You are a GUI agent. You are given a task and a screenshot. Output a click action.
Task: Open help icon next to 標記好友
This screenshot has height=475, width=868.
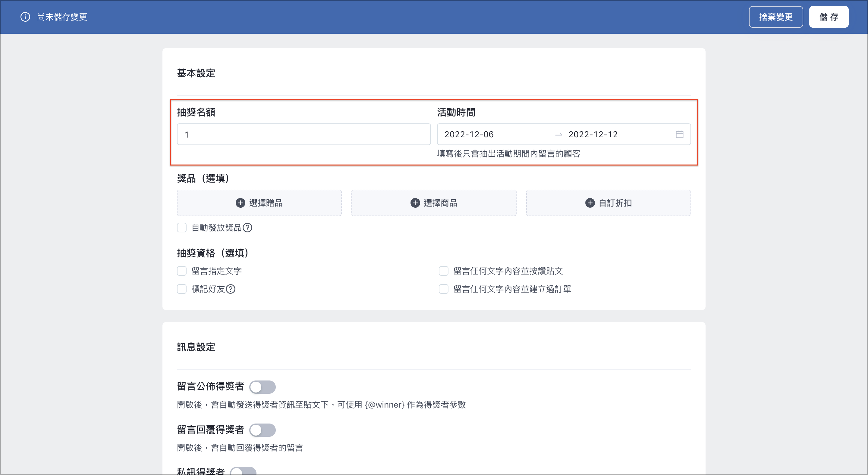click(231, 289)
